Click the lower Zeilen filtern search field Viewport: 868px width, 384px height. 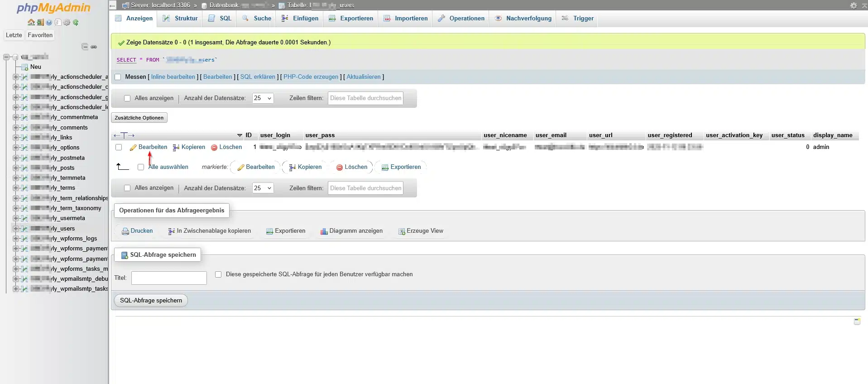[x=365, y=188]
